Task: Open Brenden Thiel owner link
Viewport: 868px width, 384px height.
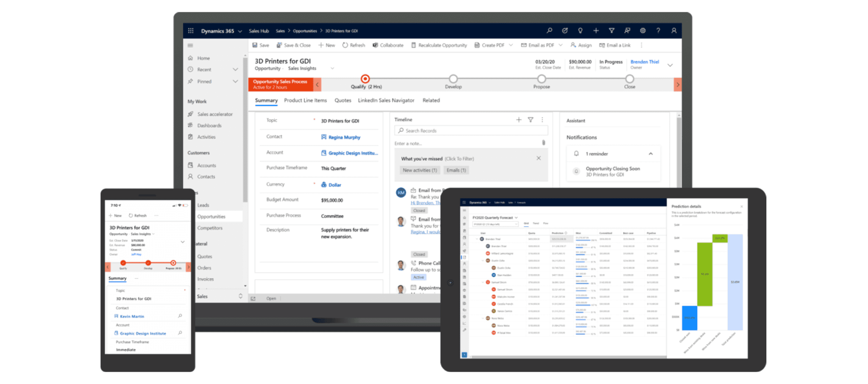Action: 645,62
